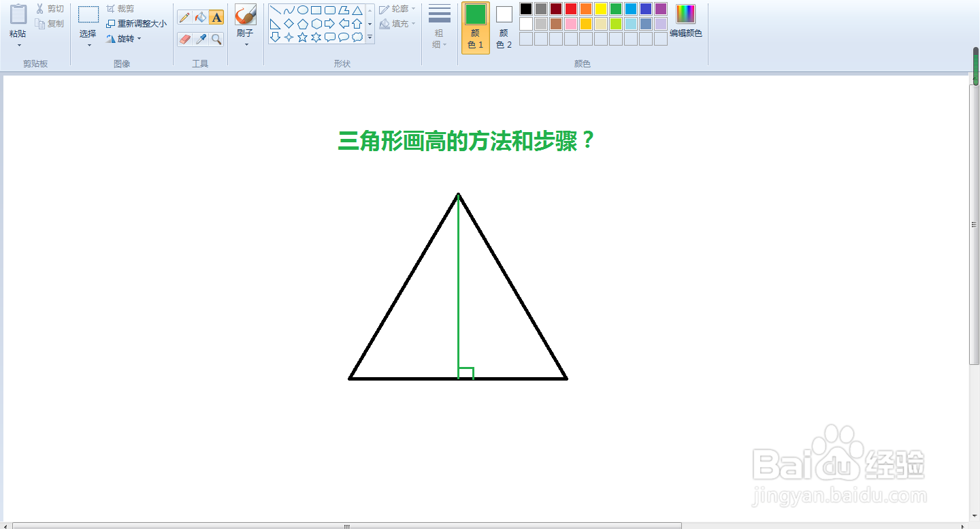Pick the Hexagon shape

click(x=316, y=24)
